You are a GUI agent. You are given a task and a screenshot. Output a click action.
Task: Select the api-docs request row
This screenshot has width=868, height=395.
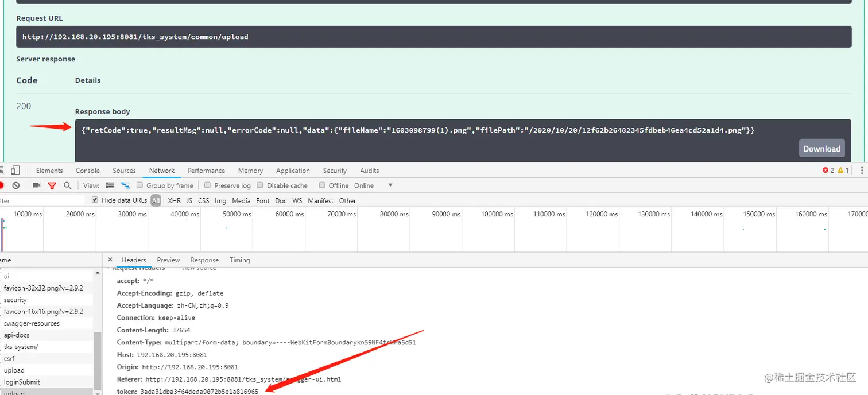(x=46, y=335)
